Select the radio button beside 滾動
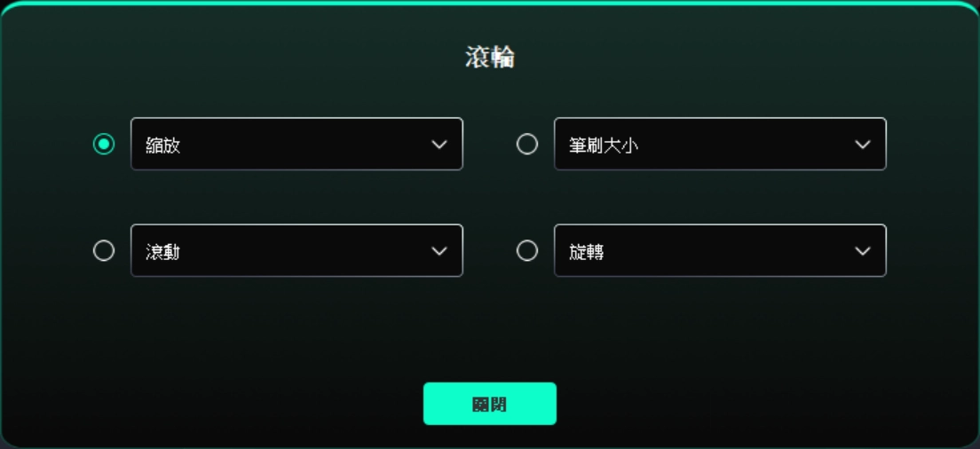 pos(104,251)
